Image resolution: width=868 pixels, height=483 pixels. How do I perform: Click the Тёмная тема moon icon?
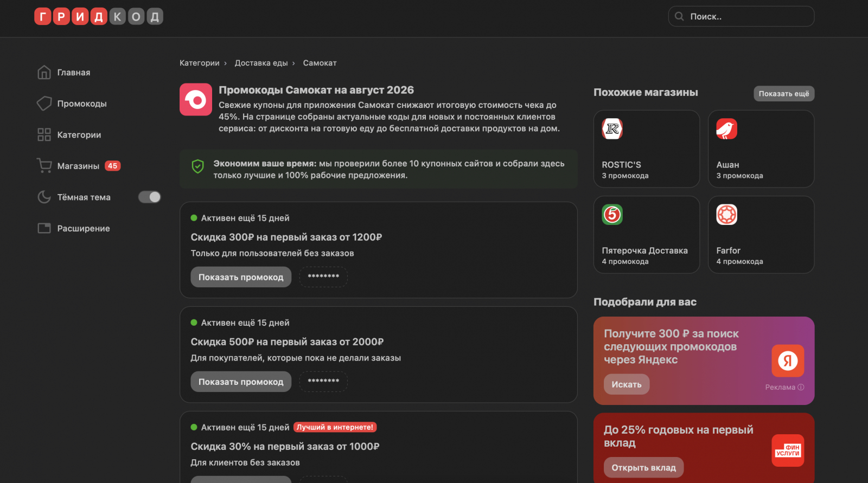pyautogui.click(x=44, y=197)
